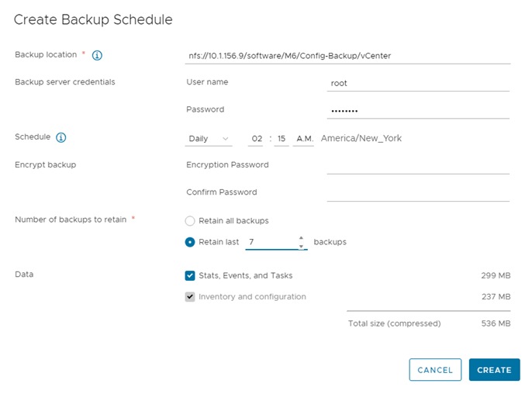
Task: Select the Retain last radio button
Action: (x=190, y=242)
